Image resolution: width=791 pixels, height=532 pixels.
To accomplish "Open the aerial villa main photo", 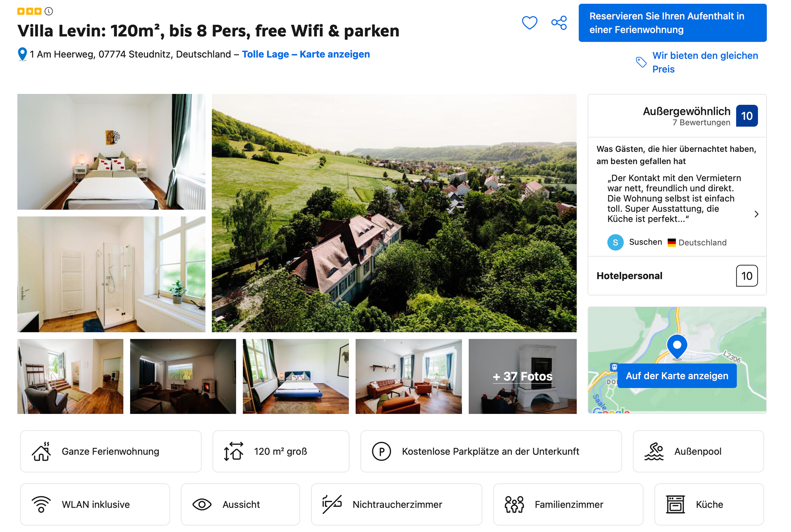I will 394,213.
